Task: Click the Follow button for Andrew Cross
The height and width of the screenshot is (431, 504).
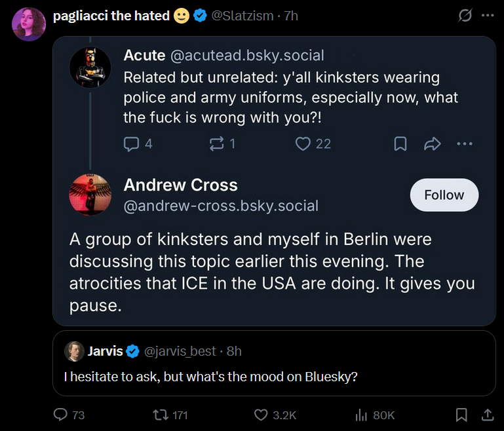Action: 444,195
